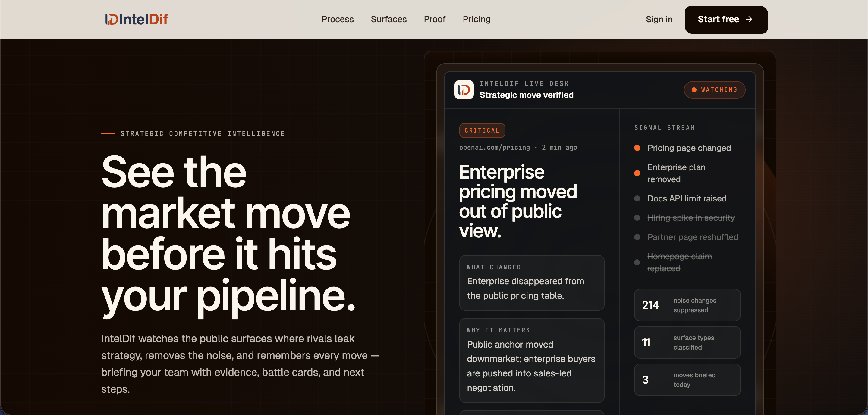The image size is (868, 415).
Task: Click the IntelDif logo in the header
Action: click(137, 20)
